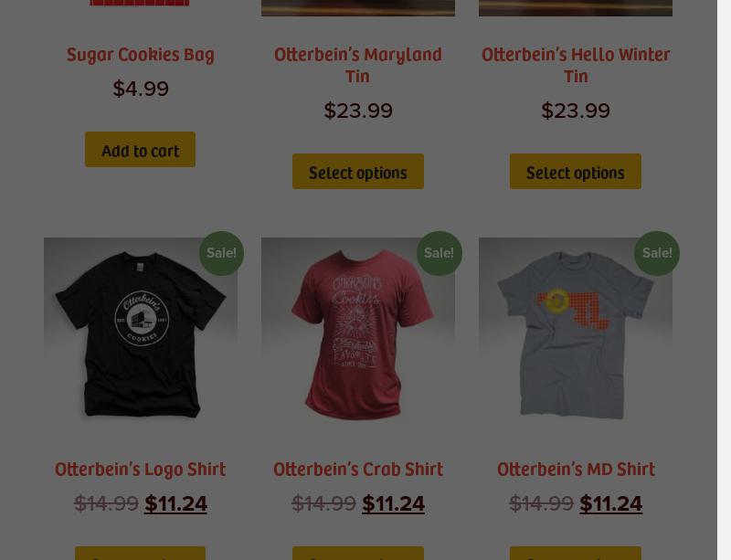The image size is (731, 560).
Task: Click the MD Shirt $11.24 sale price
Action: pyautogui.click(x=611, y=503)
